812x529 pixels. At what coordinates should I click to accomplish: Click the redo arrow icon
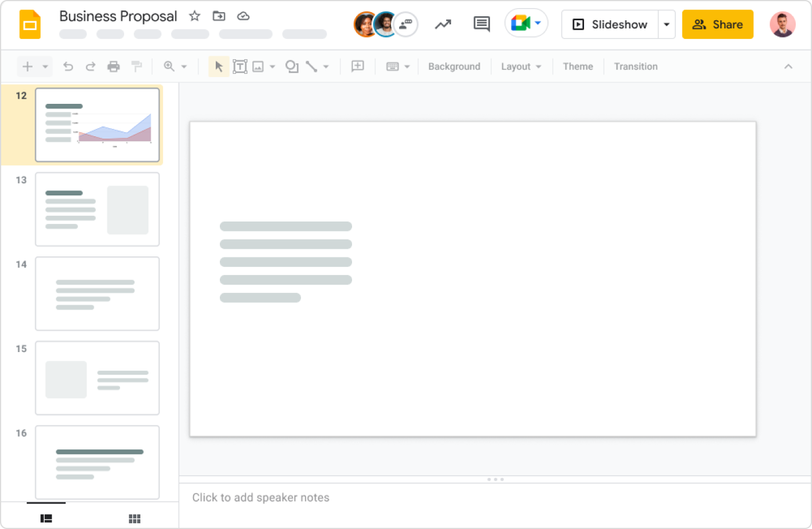[x=90, y=67]
